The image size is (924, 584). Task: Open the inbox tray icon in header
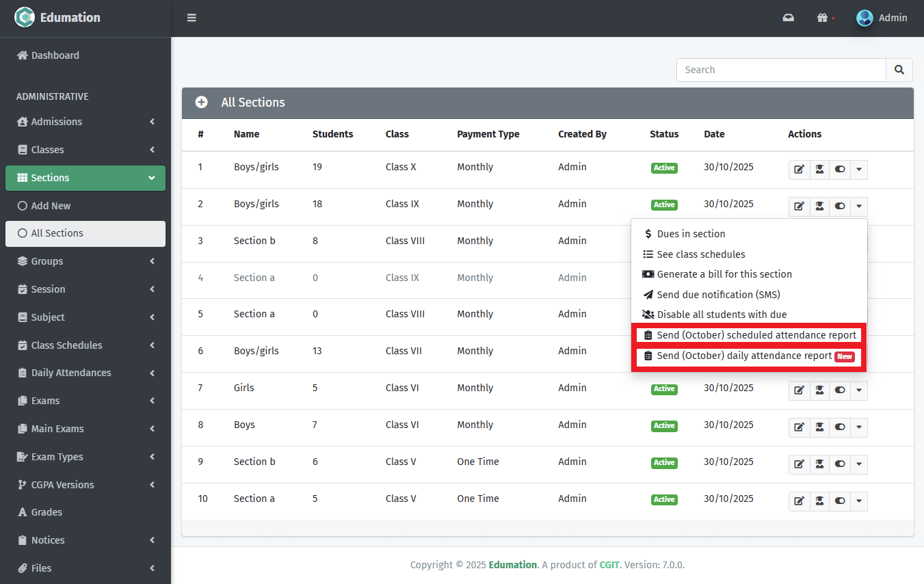click(x=789, y=18)
